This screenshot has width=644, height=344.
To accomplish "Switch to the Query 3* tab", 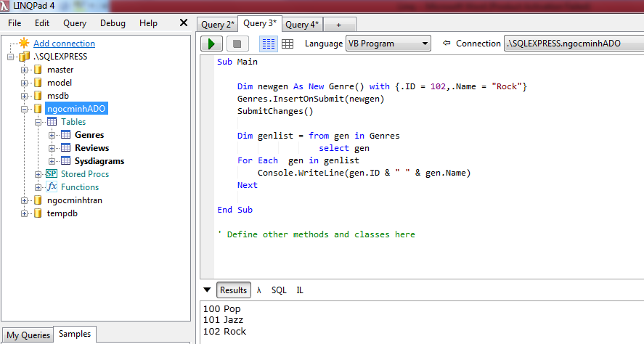I will pyautogui.click(x=260, y=23).
